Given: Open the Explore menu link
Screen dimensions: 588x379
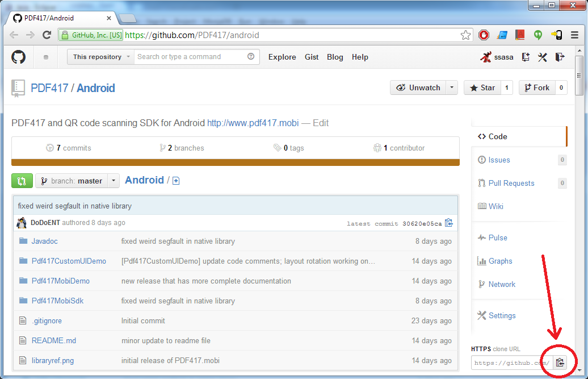Looking at the screenshot, I should pyautogui.click(x=282, y=57).
